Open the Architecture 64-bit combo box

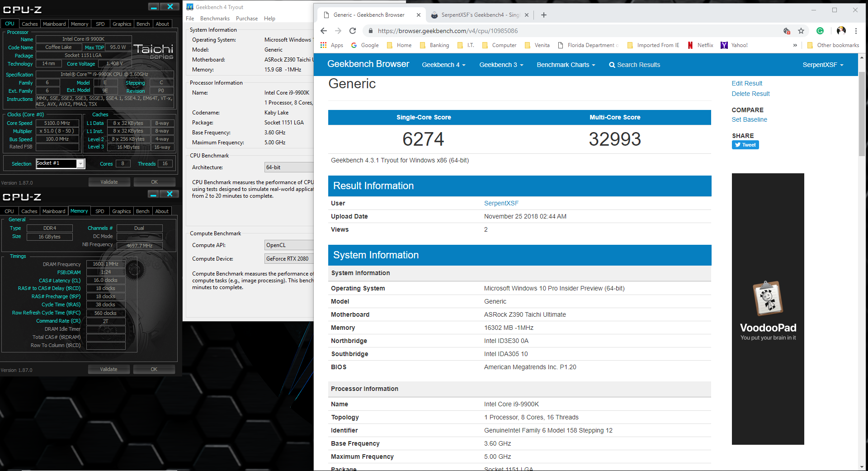click(289, 167)
